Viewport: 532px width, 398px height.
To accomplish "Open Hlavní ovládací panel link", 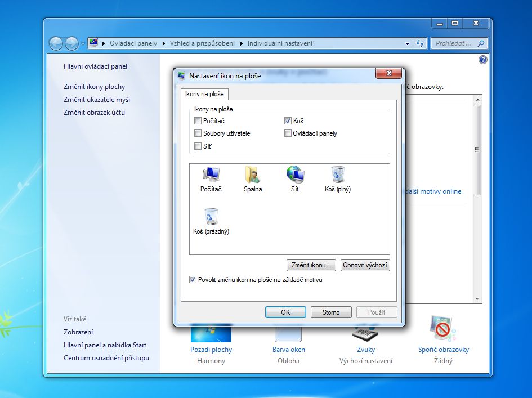I will click(95, 66).
